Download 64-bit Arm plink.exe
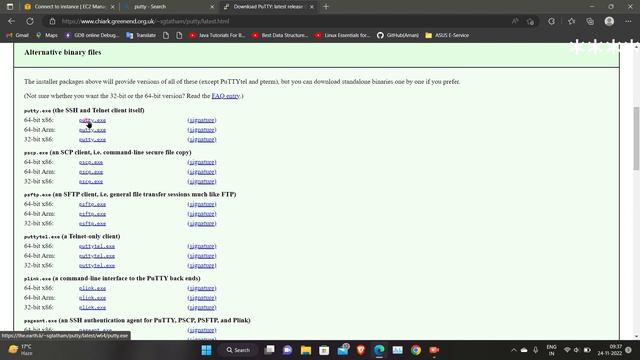The height and width of the screenshot is (360, 640). click(92, 298)
